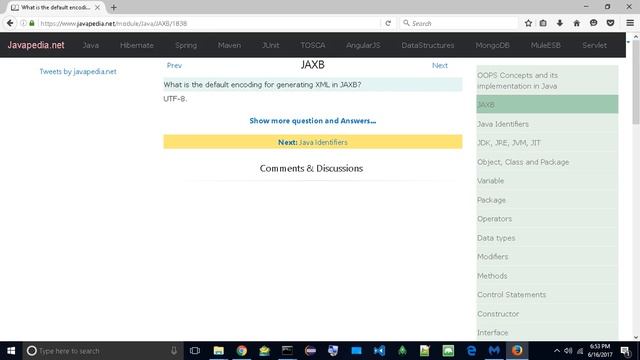This screenshot has height=360, width=640.
Task: Open the Windows Start menu
Action: 11,351
